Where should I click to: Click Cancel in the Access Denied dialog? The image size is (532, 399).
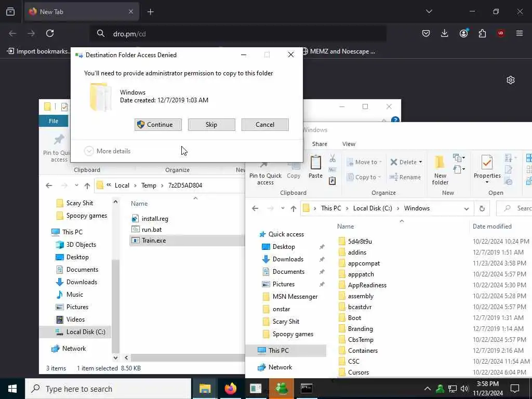point(265,125)
